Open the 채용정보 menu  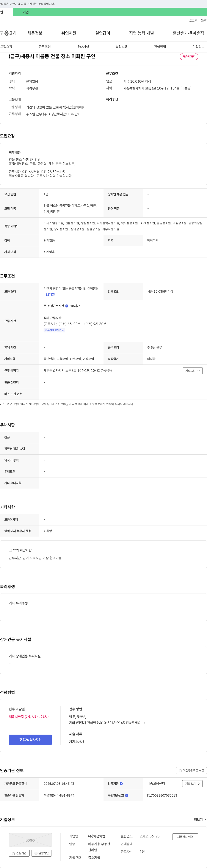(x=35, y=33)
